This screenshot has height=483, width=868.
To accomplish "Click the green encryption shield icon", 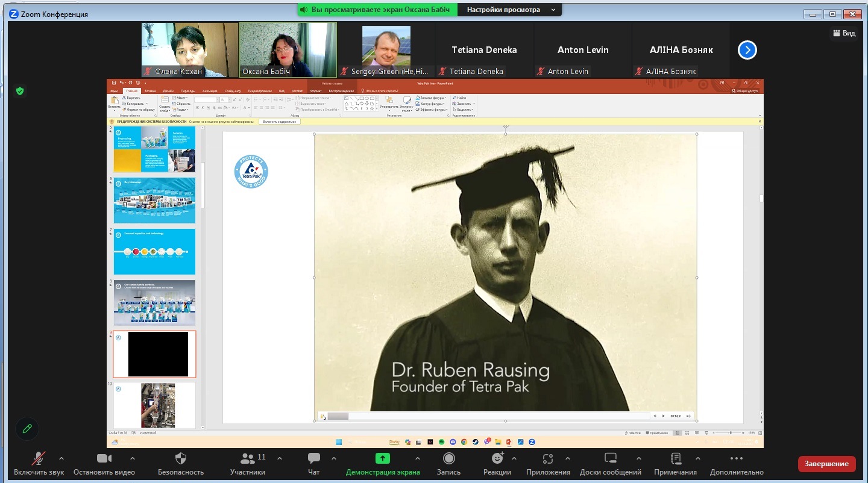I will [20, 91].
